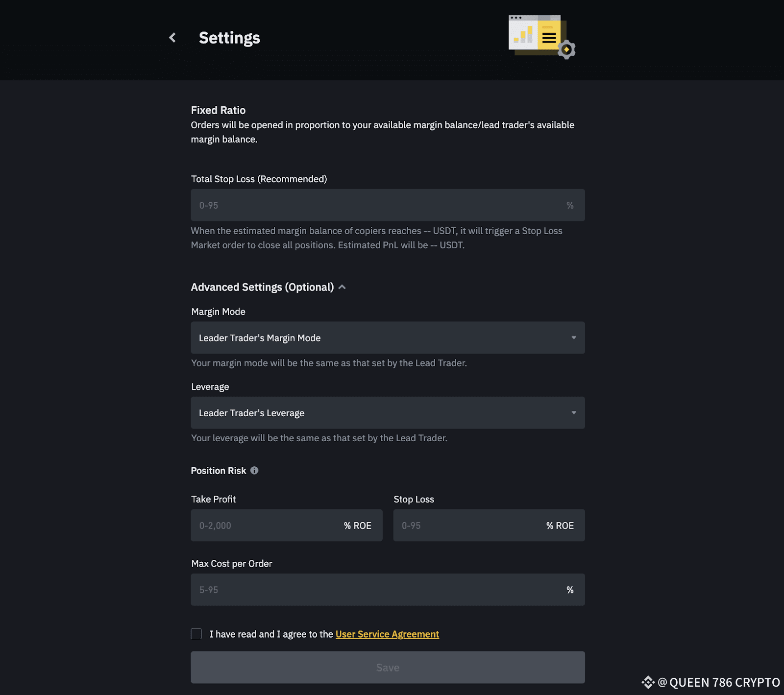Click the % ROE suffix in Take Profit
This screenshot has height=695, width=784.
[x=357, y=526]
